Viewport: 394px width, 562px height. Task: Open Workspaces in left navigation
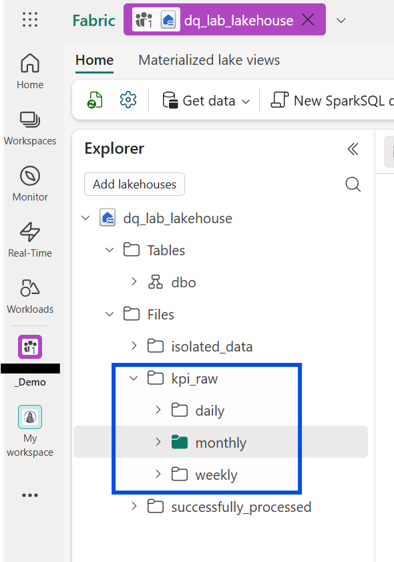tap(30, 128)
